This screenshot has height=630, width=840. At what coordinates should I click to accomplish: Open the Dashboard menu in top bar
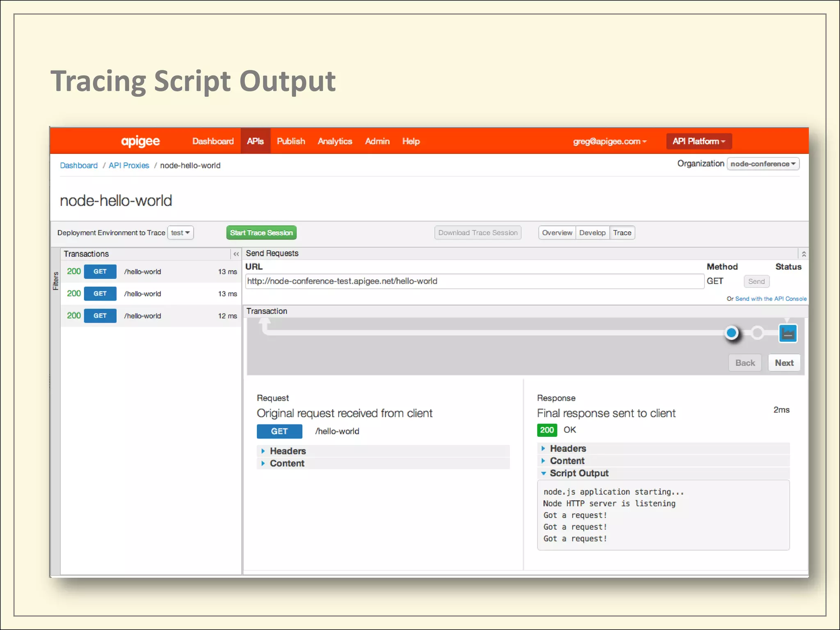pyautogui.click(x=213, y=142)
